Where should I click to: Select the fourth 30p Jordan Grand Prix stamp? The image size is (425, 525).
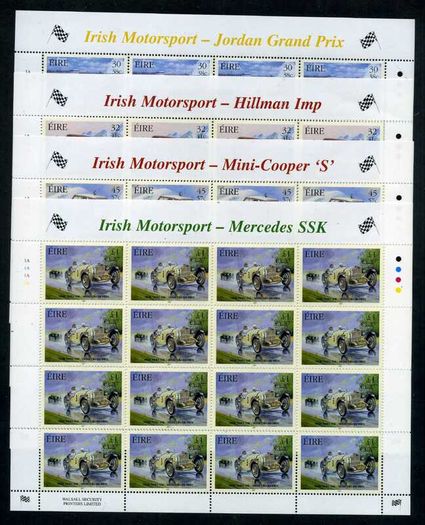(342, 69)
